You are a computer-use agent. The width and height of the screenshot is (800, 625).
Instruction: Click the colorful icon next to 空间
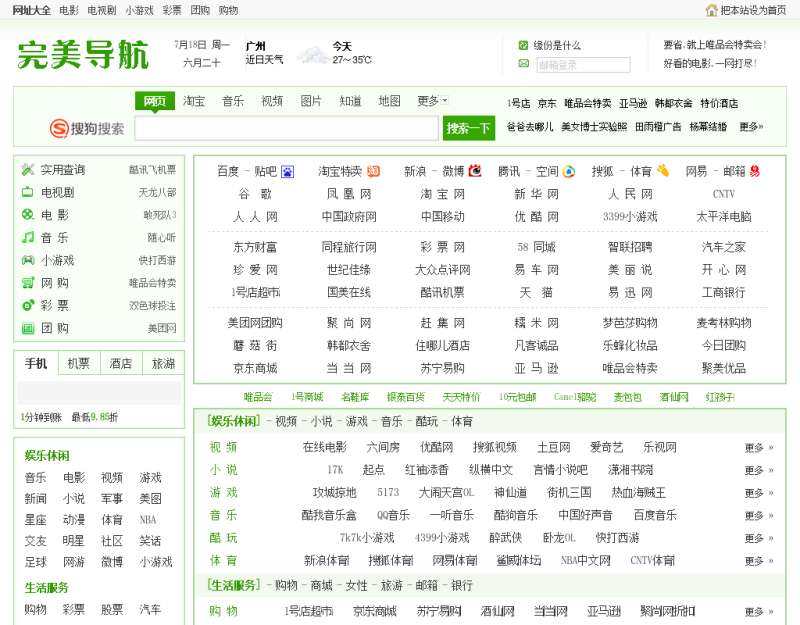tap(569, 171)
